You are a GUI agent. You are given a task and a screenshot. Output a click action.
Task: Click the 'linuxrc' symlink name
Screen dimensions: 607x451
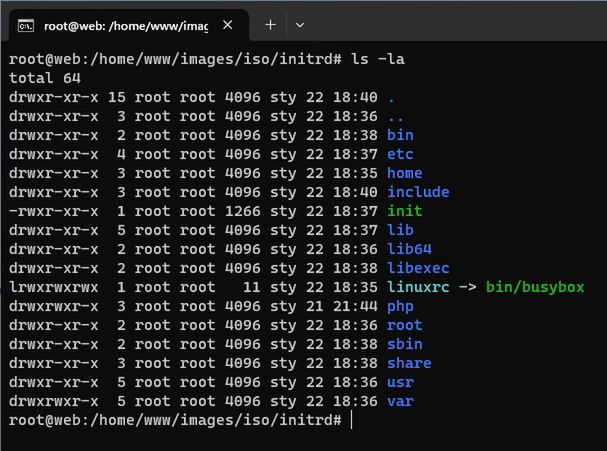click(418, 287)
